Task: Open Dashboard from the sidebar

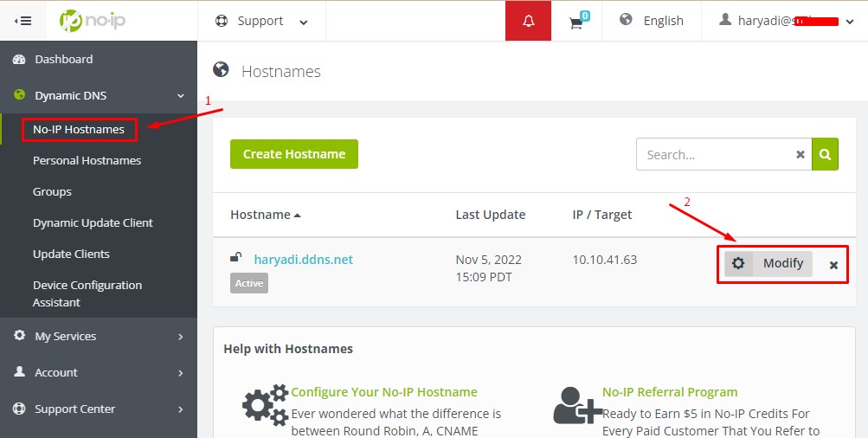Action: (63, 59)
